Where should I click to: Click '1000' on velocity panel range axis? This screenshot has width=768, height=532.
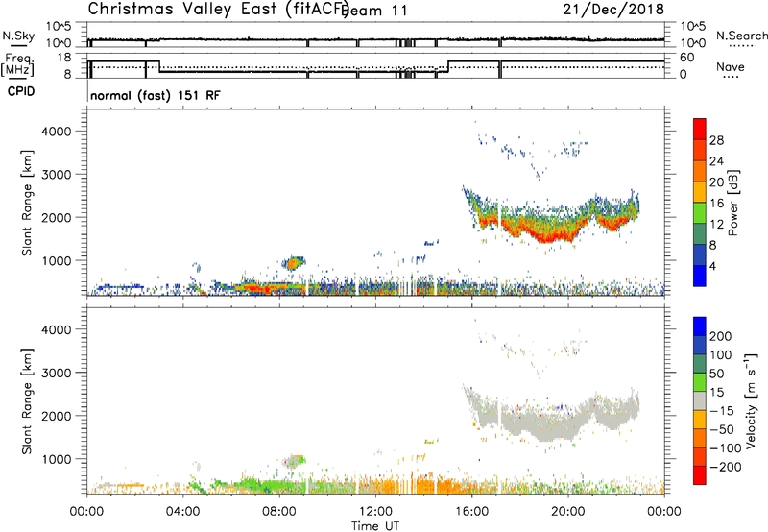pyautogui.click(x=57, y=459)
